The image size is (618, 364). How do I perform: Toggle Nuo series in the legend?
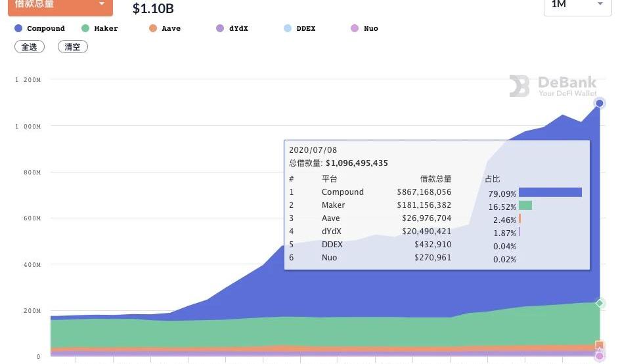pos(364,28)
